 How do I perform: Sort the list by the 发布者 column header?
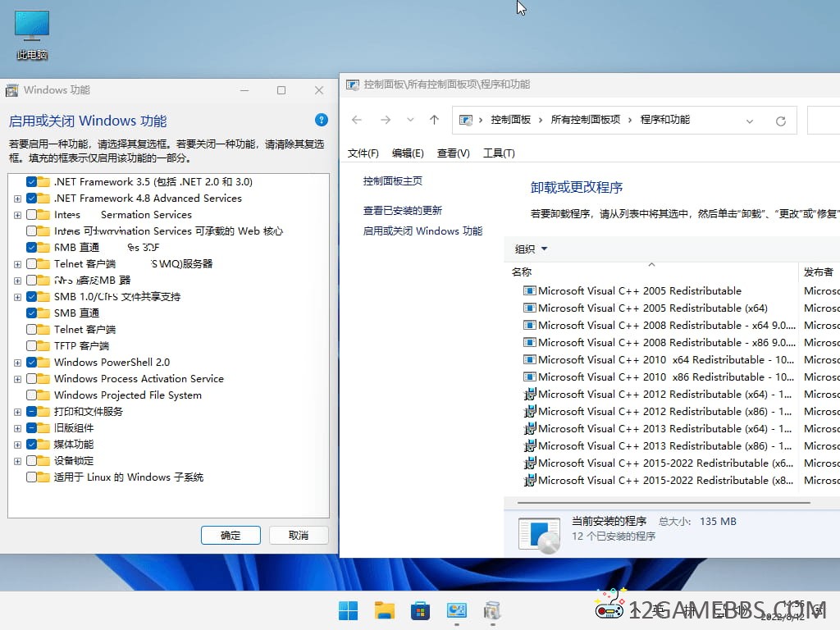pos(819,272)
